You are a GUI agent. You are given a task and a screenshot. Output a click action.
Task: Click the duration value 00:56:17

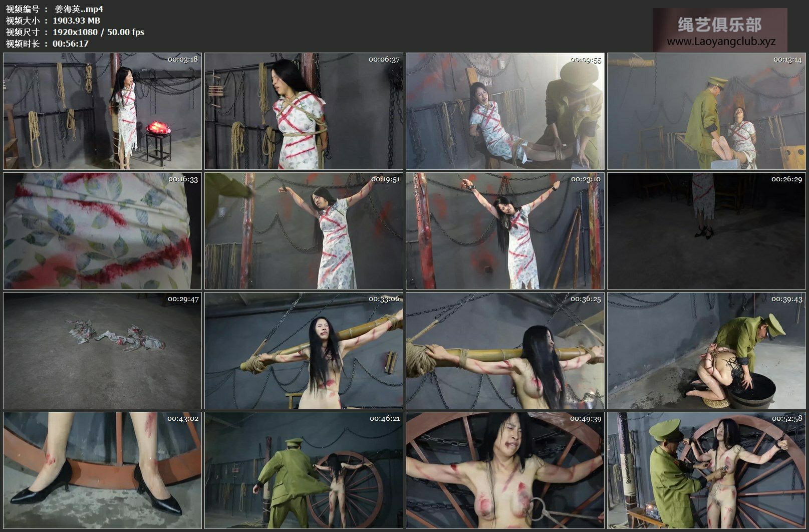point(71,44)
